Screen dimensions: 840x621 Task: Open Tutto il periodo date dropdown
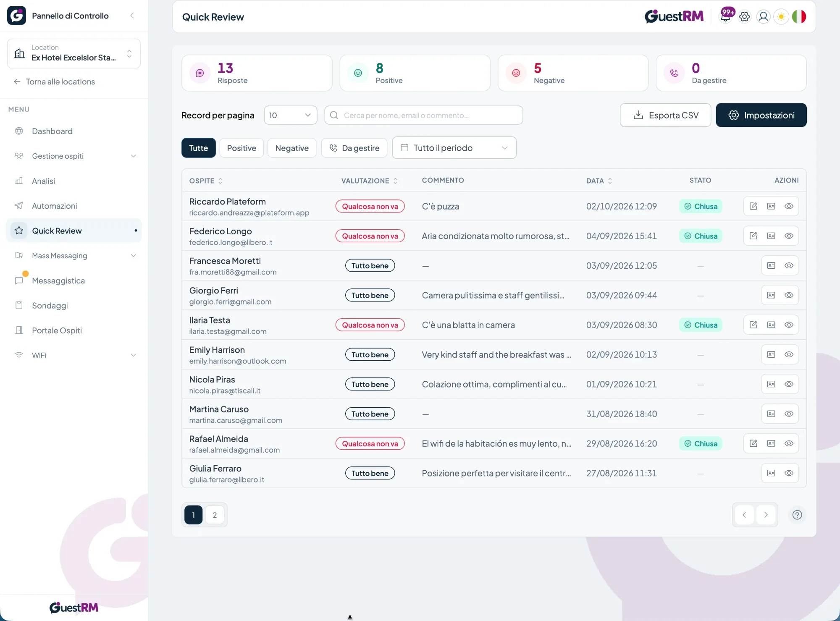454,148
